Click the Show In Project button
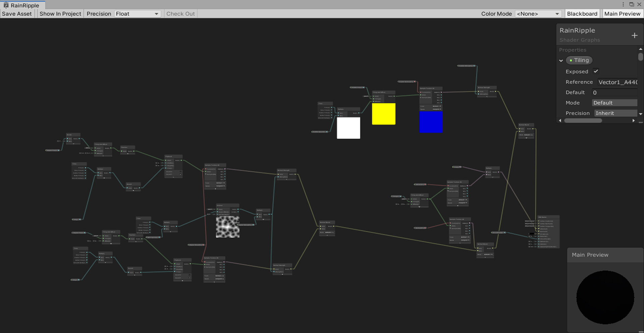The image size is (644, 333). coord(60,14)
